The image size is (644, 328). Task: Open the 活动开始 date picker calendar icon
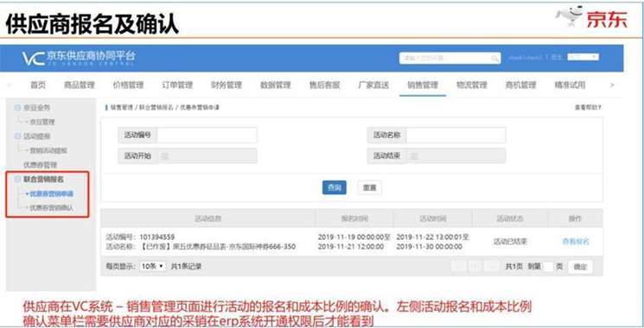(x=165, y=156)
